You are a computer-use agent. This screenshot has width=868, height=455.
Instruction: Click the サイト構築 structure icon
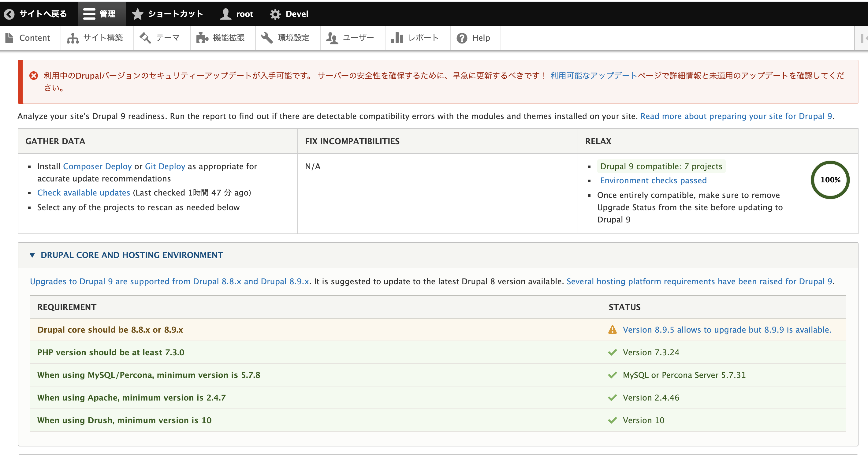click(73, 38)
